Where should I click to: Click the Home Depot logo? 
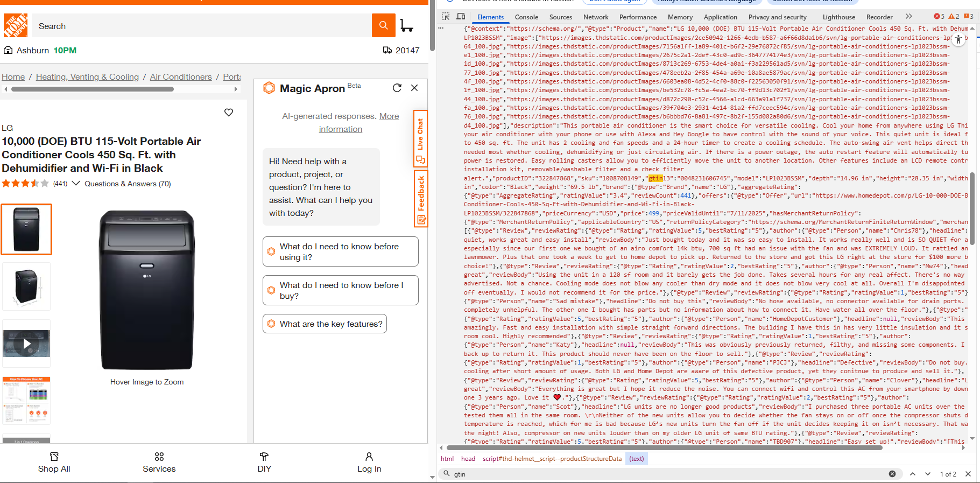coord(15,25)
